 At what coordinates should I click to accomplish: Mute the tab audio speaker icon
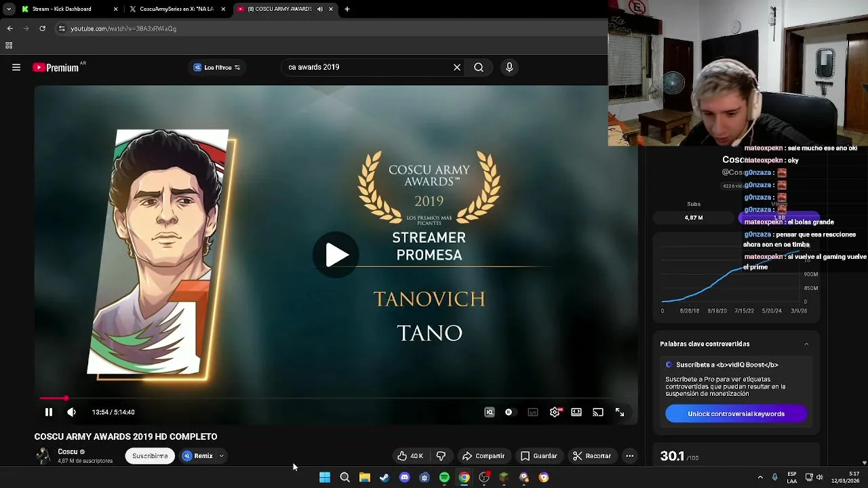(320, 9)
